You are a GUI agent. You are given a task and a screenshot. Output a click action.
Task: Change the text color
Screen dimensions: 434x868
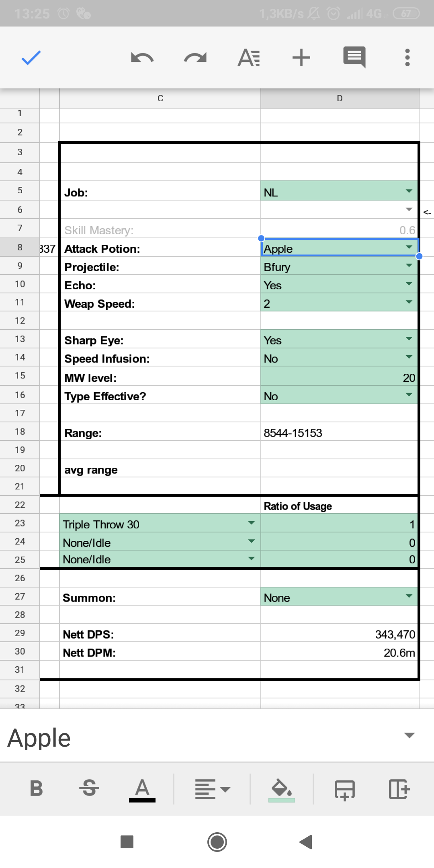coord(142,790)
